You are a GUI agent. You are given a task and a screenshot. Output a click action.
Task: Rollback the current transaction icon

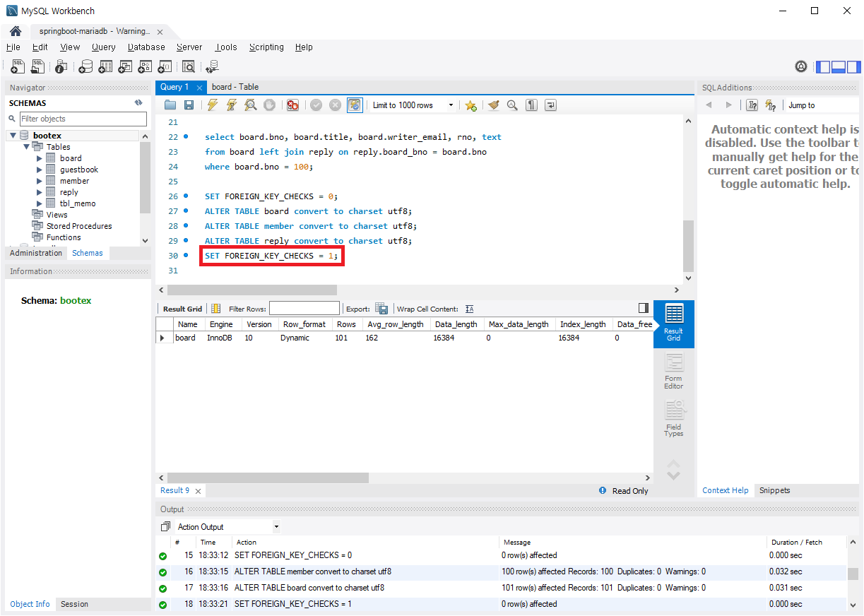coord(335,105)
